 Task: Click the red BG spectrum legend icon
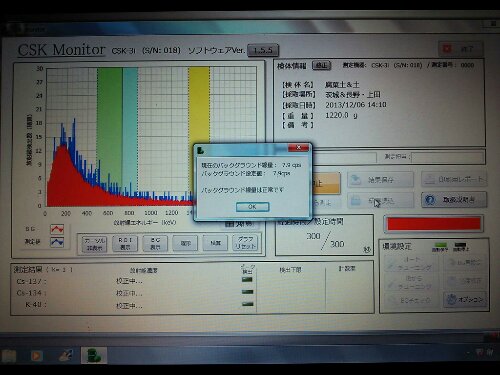57,229
